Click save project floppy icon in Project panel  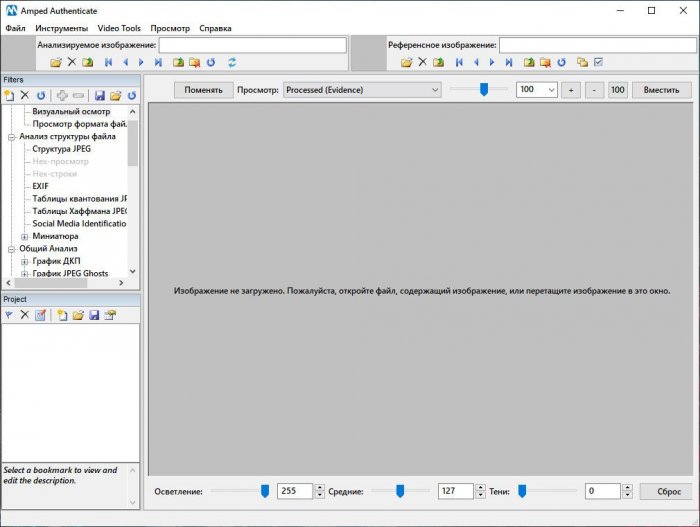(94, 315)
